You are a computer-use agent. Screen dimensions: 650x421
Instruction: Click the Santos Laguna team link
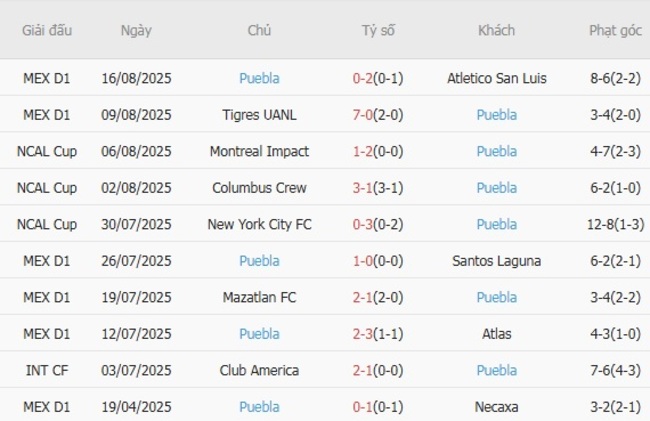click(x=496, y=261)
